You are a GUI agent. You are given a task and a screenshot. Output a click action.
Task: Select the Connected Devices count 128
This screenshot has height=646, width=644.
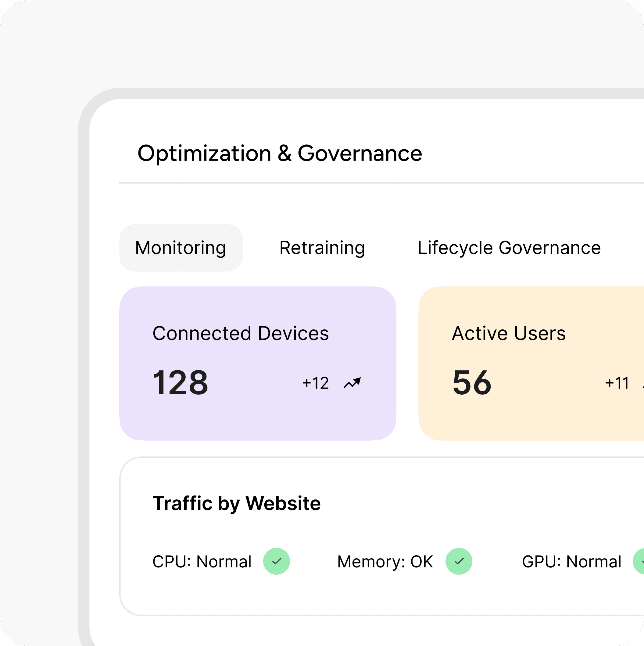pyautogui.click(x=181, y=383)
